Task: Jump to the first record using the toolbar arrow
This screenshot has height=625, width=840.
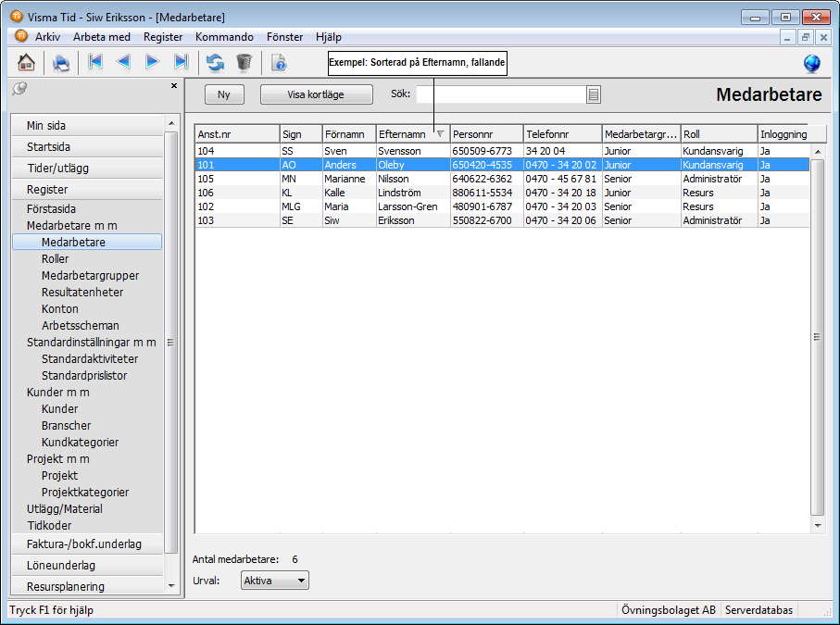Action: 94,62
